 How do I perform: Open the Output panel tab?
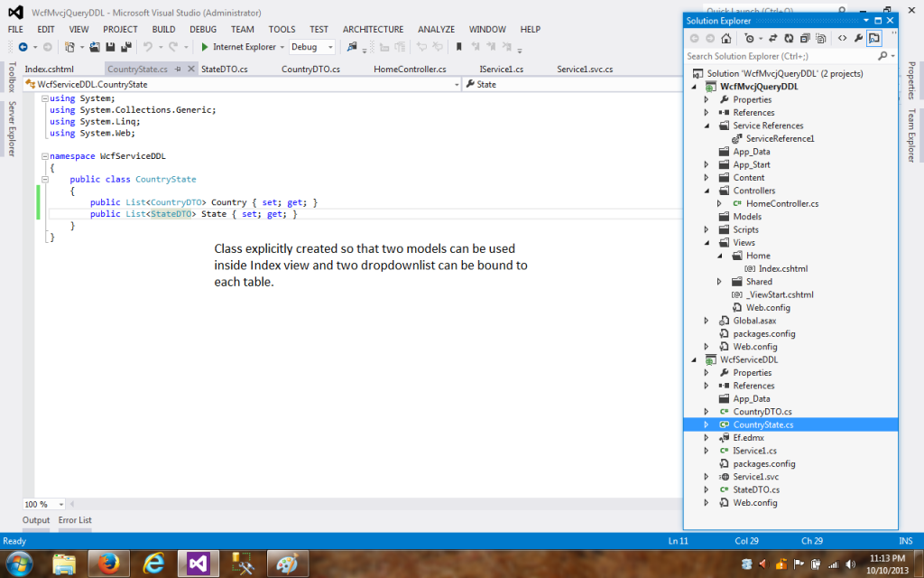click(36, 520)
